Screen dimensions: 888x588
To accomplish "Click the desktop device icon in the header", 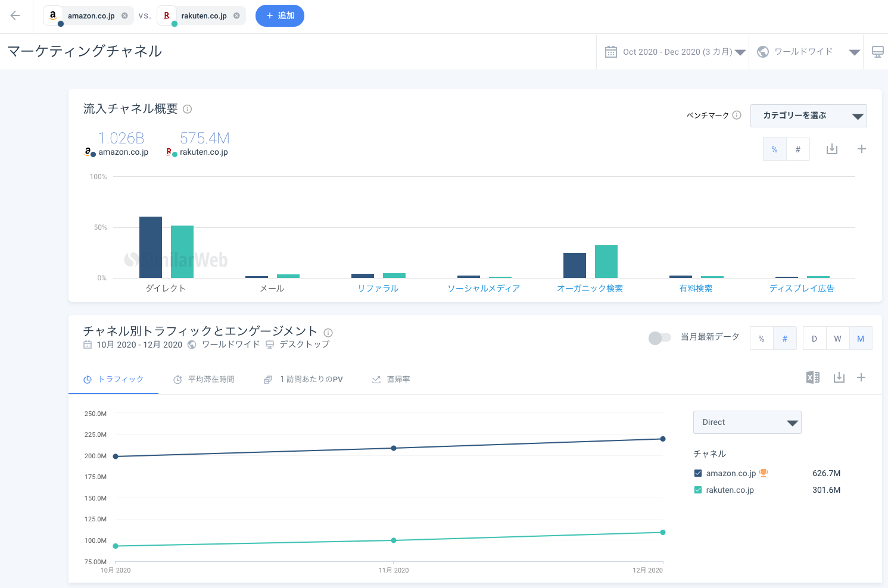I will click(877, 52).
